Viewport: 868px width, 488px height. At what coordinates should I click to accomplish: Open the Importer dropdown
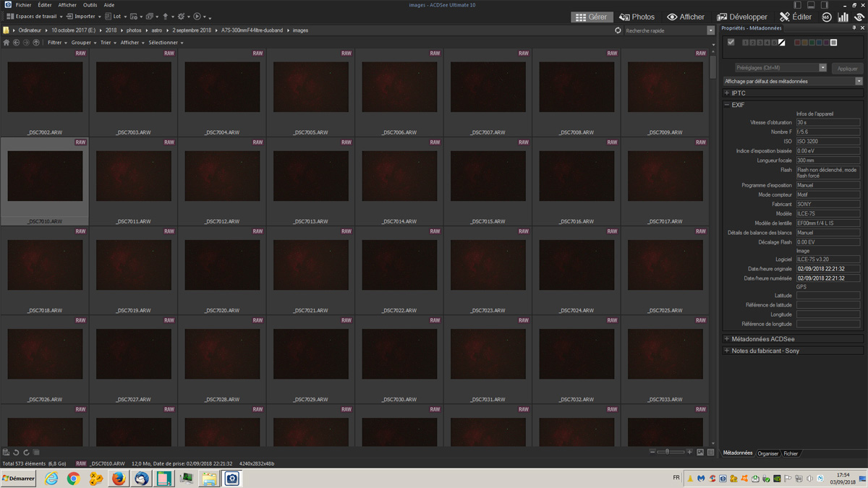pyautogui.click(x=83, y=17)
